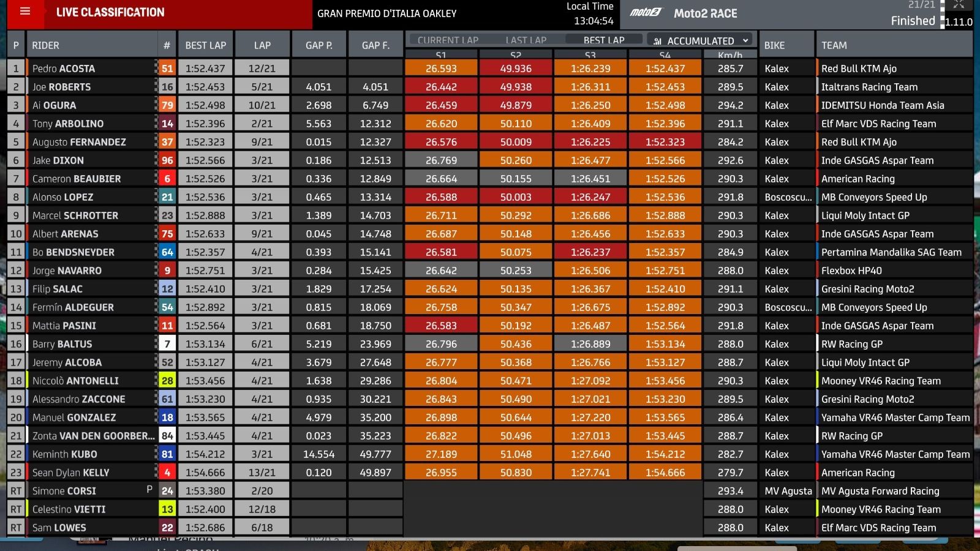
Task: Click Celestino Vietti's yellow number 13 badge
Action: pyautogui.click(x=166, y=509)
